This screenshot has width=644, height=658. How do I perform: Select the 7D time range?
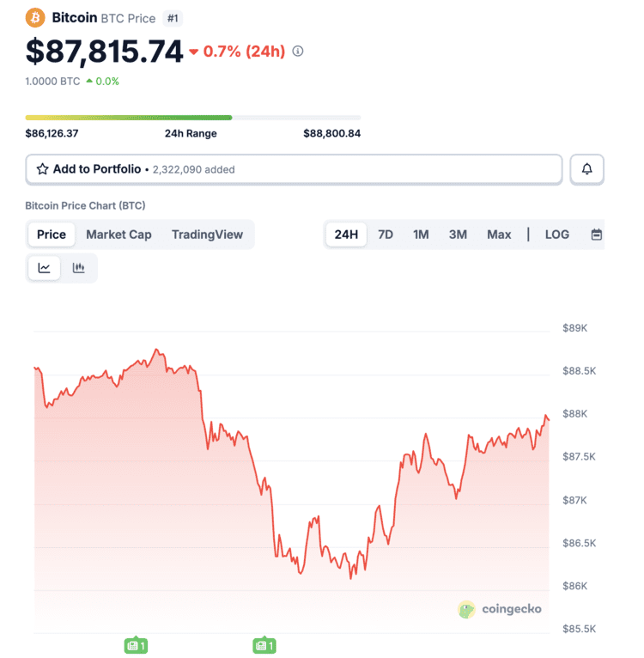[386, 235]
